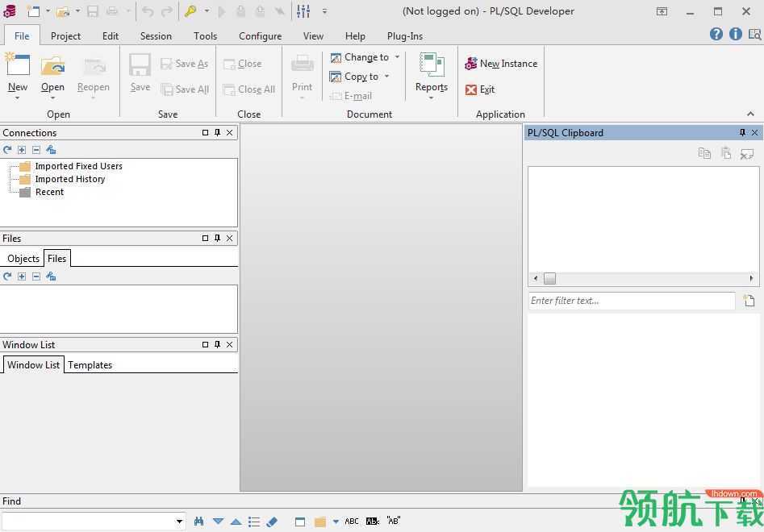This screenshot has height=532, width=764.
Task: Select the Imported Fixed Users folder
Action: (71, 166)
